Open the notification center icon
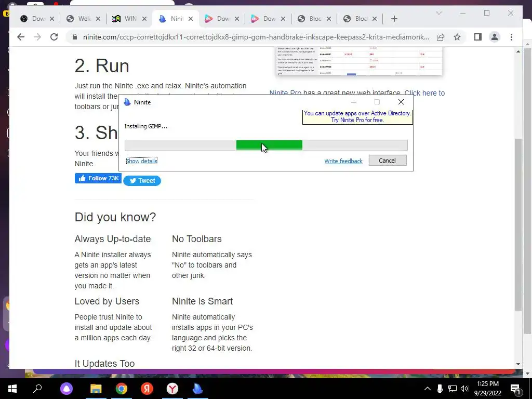Image resolution: width=532 pixels, height=399 pixels. point(515,389)
